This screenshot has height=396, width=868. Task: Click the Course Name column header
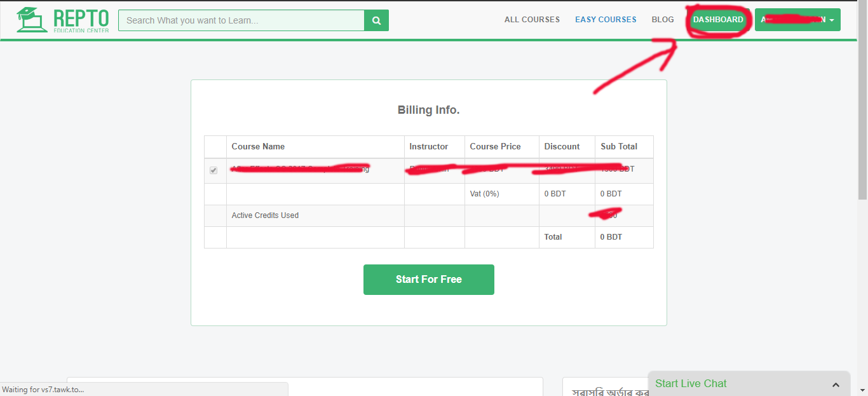point(258,146)
